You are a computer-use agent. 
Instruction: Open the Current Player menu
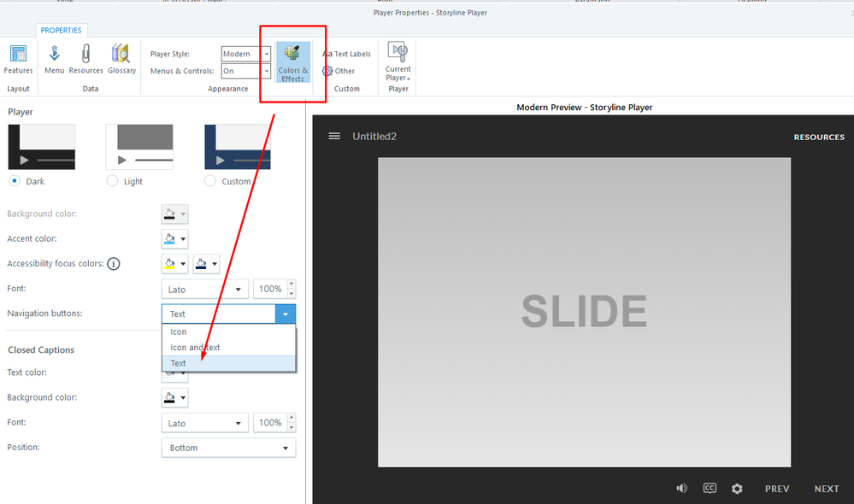click(x=398, y=62)
